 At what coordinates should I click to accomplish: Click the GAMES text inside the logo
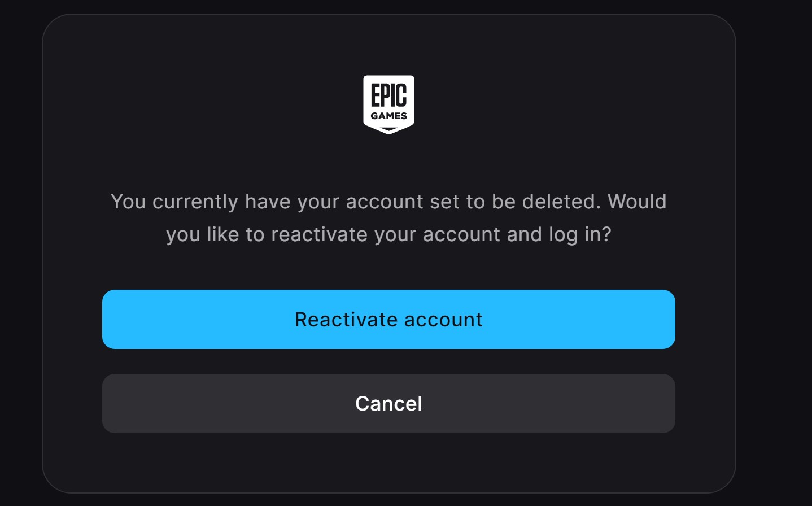coord(388,116)
